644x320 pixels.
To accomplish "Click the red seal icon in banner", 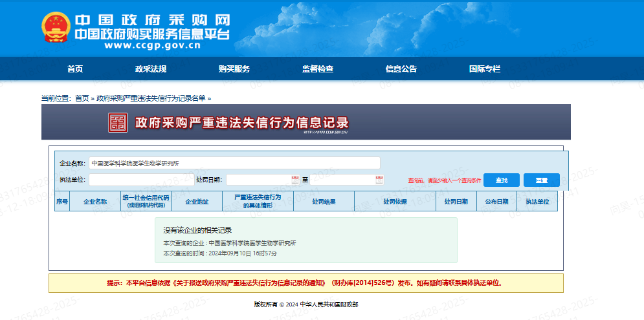I will coord(118,123).
